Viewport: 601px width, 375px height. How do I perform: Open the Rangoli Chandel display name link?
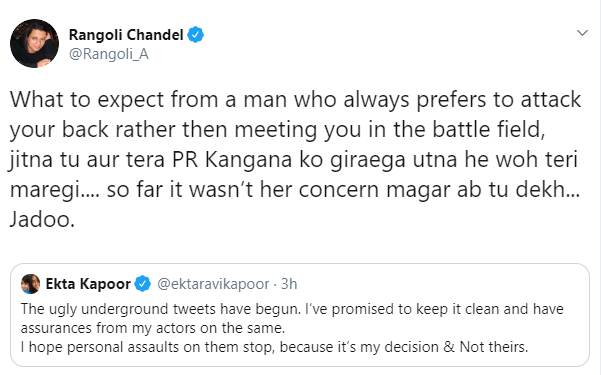(126, 35)
